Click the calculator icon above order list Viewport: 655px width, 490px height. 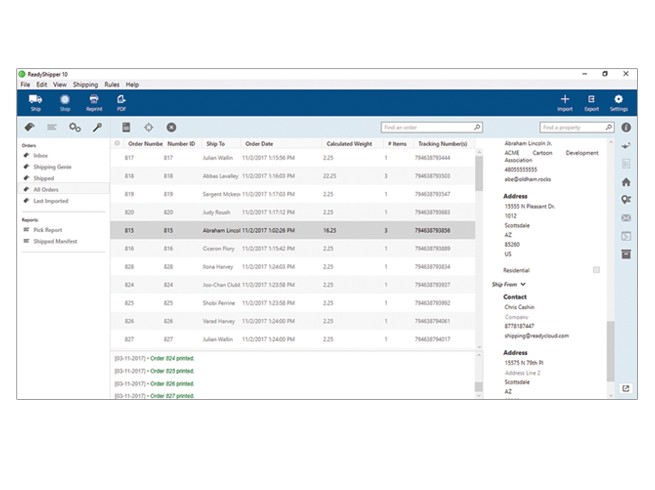tap(126, 127)
